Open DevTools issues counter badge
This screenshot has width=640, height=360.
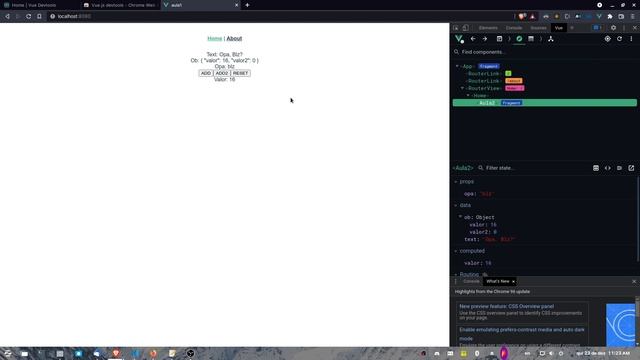[597, 28]
